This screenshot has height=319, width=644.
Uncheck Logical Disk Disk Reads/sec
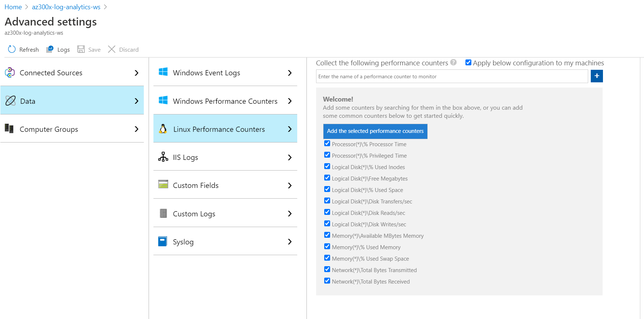pos(327,212)
